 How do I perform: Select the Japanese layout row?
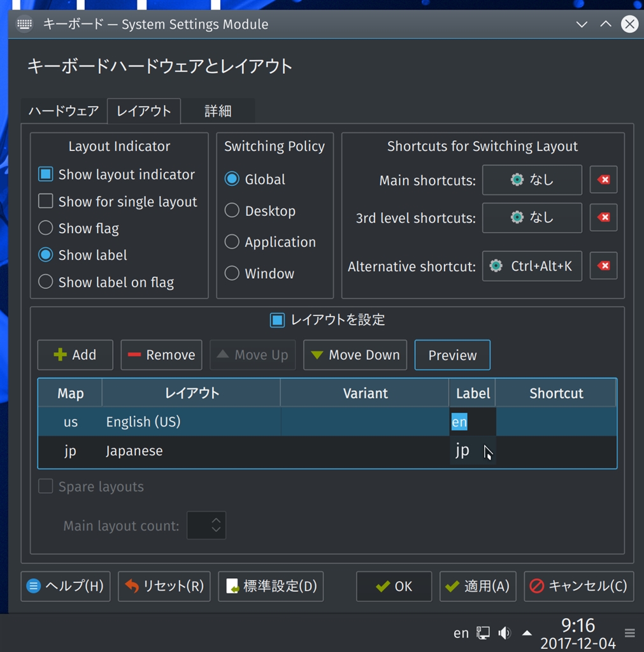pyautogui.click(x=327, y=451)
